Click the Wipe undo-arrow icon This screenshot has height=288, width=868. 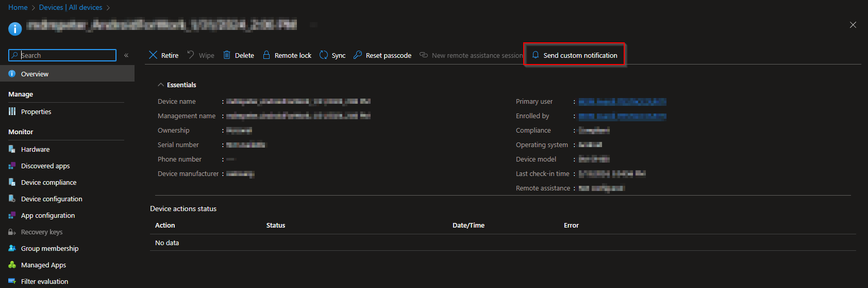click(x=191, y=55)
